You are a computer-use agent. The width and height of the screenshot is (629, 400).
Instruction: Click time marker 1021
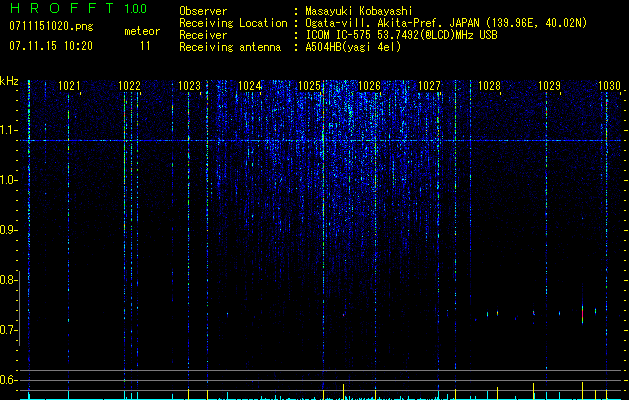point(69,86)
